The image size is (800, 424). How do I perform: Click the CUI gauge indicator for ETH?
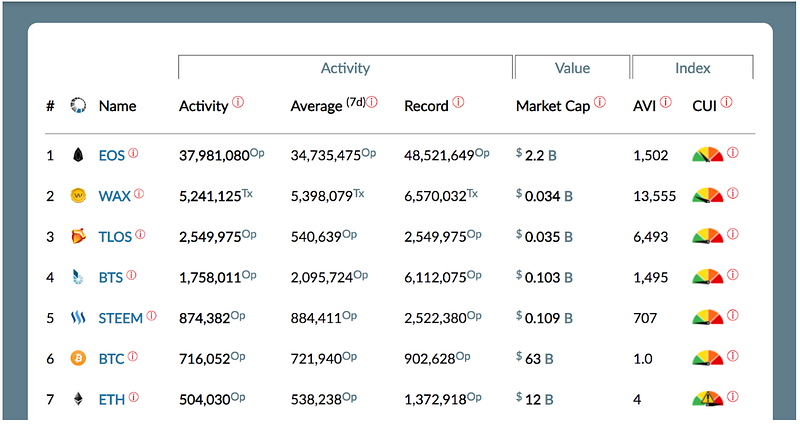(x=707, y=399)
